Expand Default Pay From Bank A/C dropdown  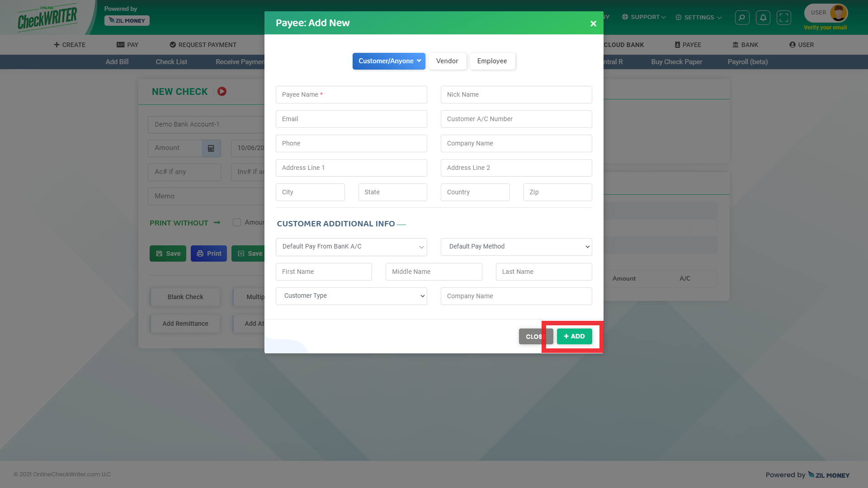click(351, 247)
